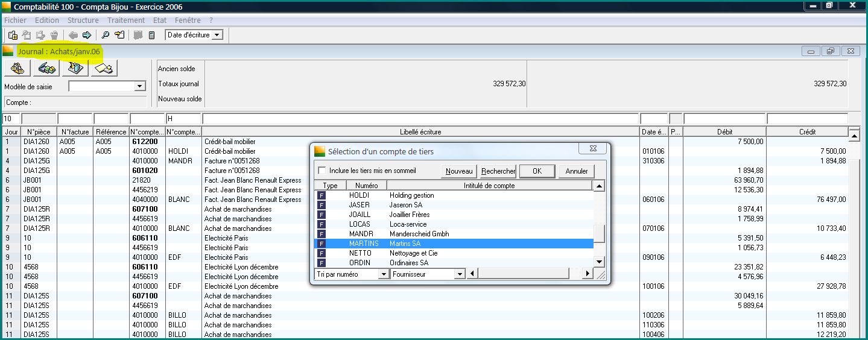The width and height of the screenshot is (868, 340).
Task: Click account number 612200 in the journal
Action: coord(145,142)
